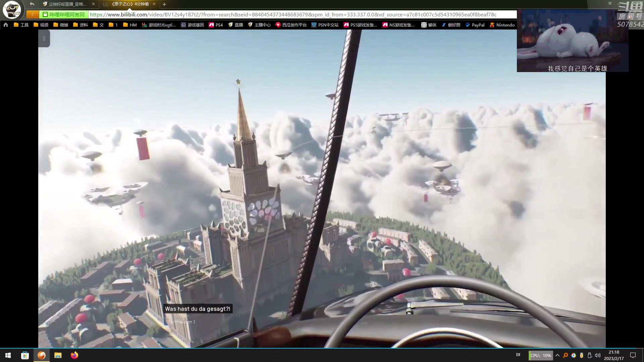
Task: Click the EN input language indicator
Action: pos(518,355)
